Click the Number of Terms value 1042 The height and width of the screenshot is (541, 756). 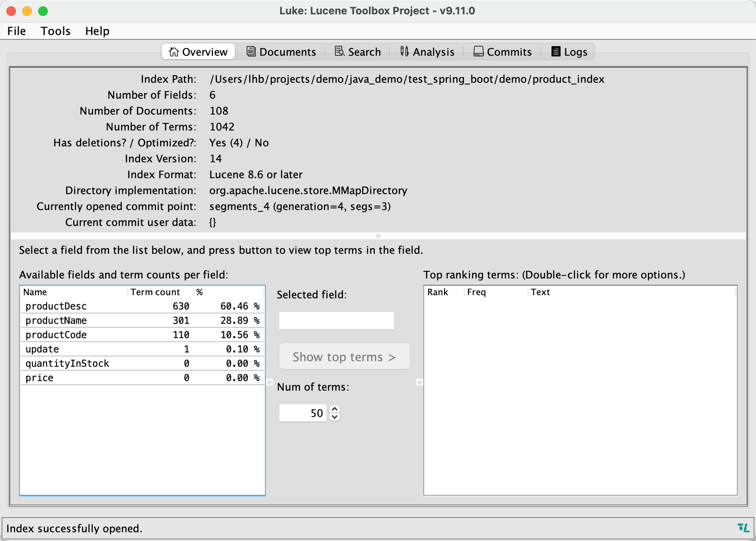[222, 127]
